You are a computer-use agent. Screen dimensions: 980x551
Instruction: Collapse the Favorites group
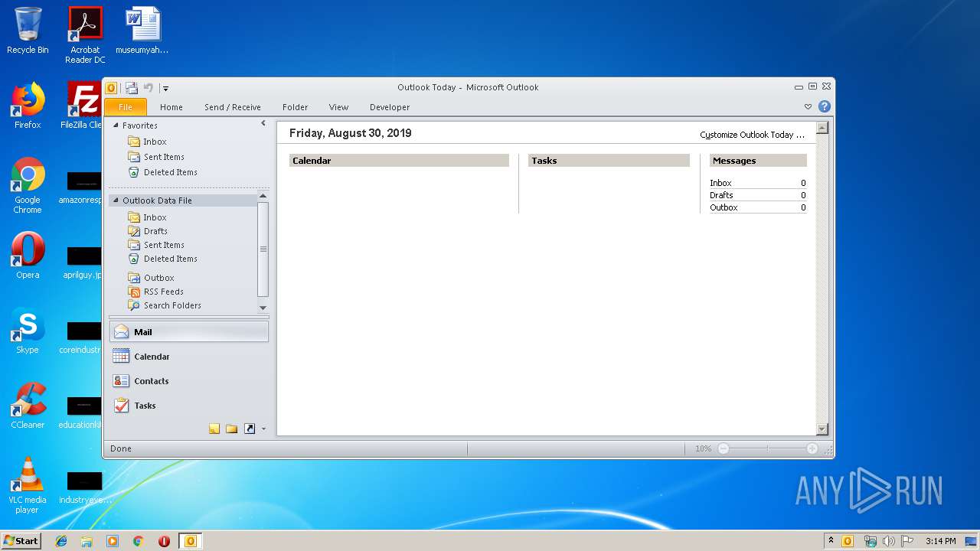click(x=116, y=126)
